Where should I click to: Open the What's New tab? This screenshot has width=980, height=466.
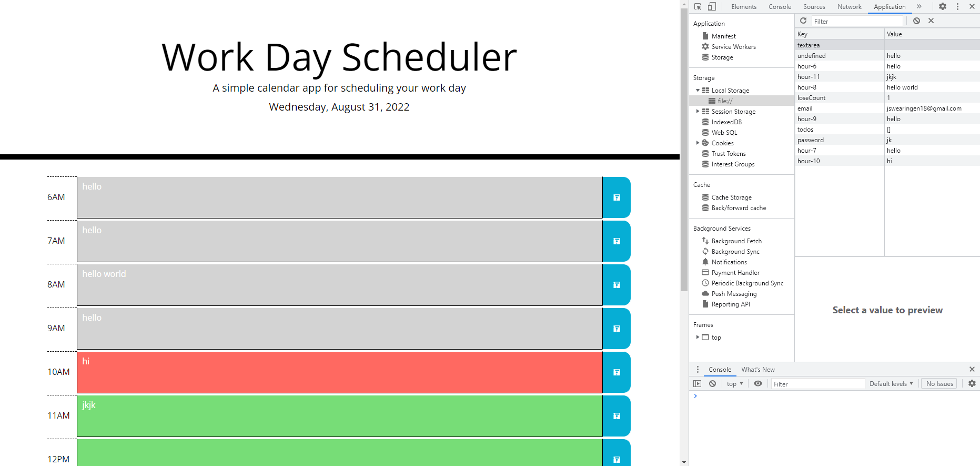pyautogui.click(x=758, y=369)
